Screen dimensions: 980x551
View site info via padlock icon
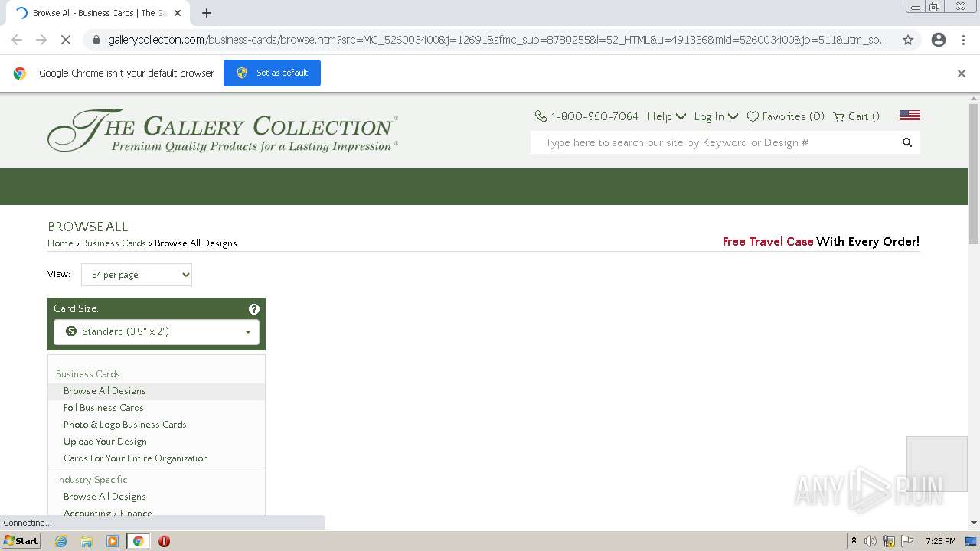pos(96,40)
